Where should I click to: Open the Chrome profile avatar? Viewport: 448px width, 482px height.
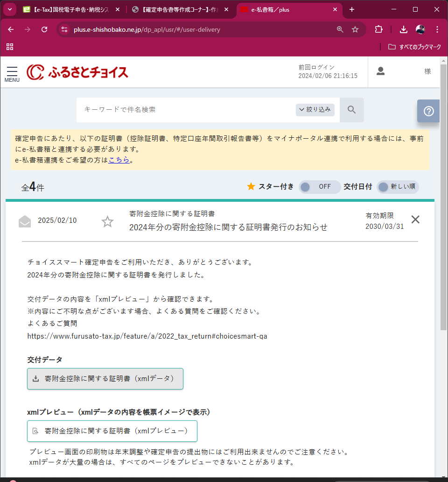tap(420, 29)
